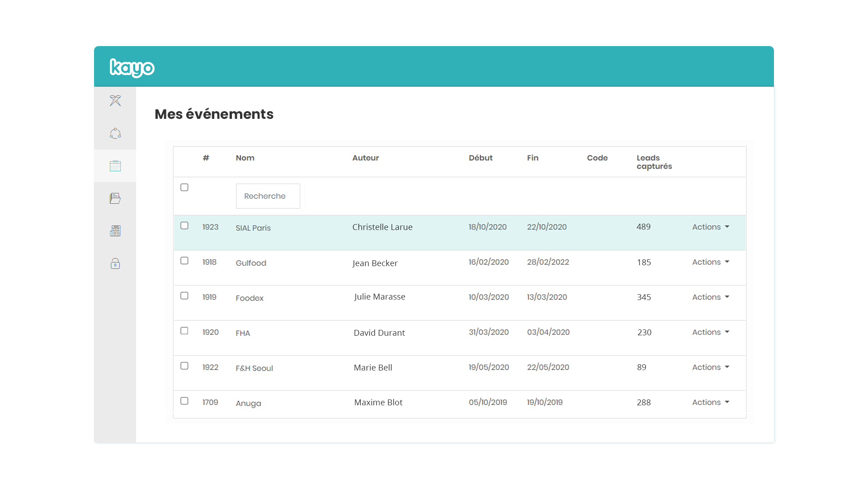
Task: Open the newspaper sidebar icon
Action: coord(115,231)
